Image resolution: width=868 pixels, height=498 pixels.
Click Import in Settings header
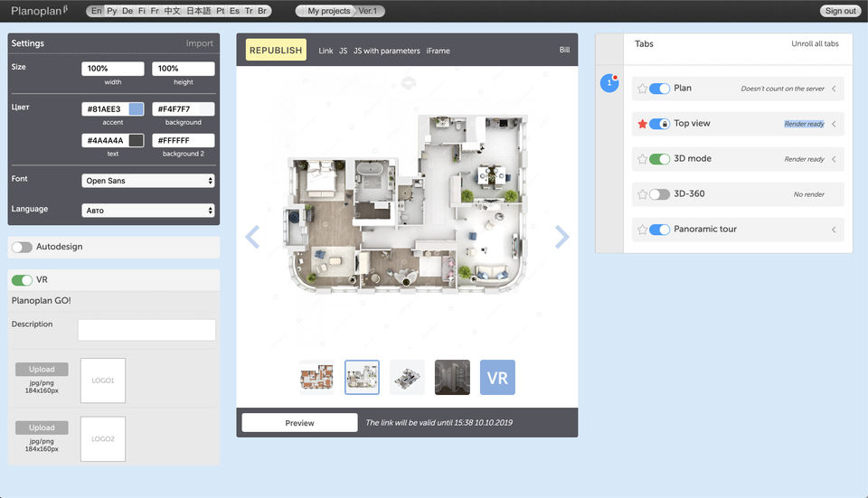tap(199, 43)
